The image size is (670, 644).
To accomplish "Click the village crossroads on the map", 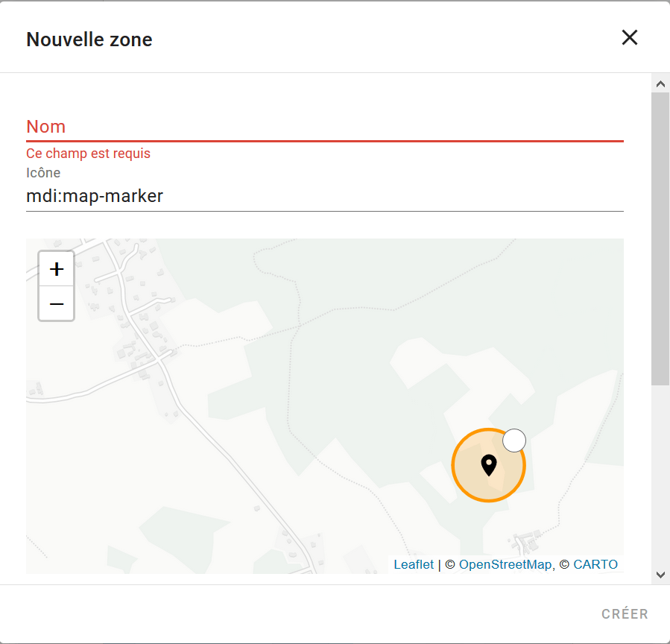I will click(x=159, y=359).
